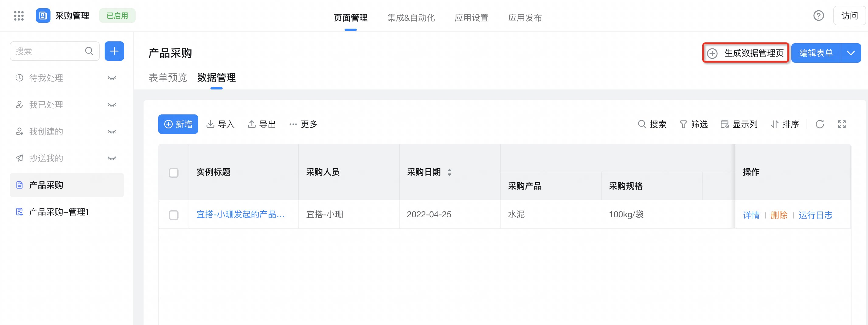Toggle visibility of 待我处理
Image resolution: width=868 pixels, height=325 pixels.
point(112,78)
